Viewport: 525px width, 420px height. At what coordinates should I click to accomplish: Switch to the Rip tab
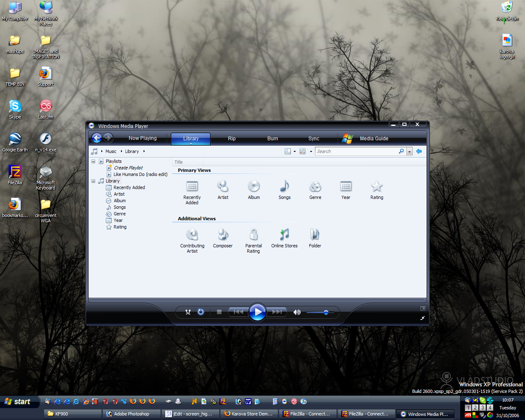pos(232,139)
